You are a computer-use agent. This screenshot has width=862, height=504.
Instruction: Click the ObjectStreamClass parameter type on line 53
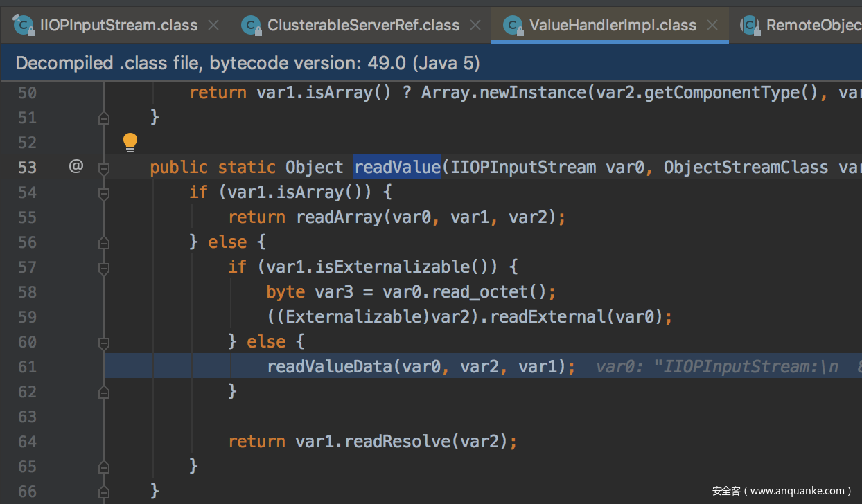point(746,168)
